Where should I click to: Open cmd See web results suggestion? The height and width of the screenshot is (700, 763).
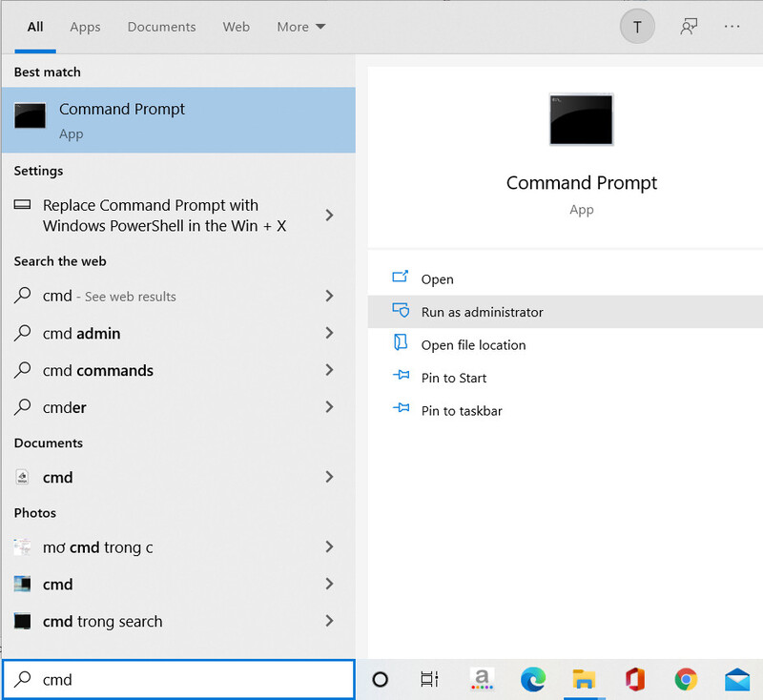178,296
